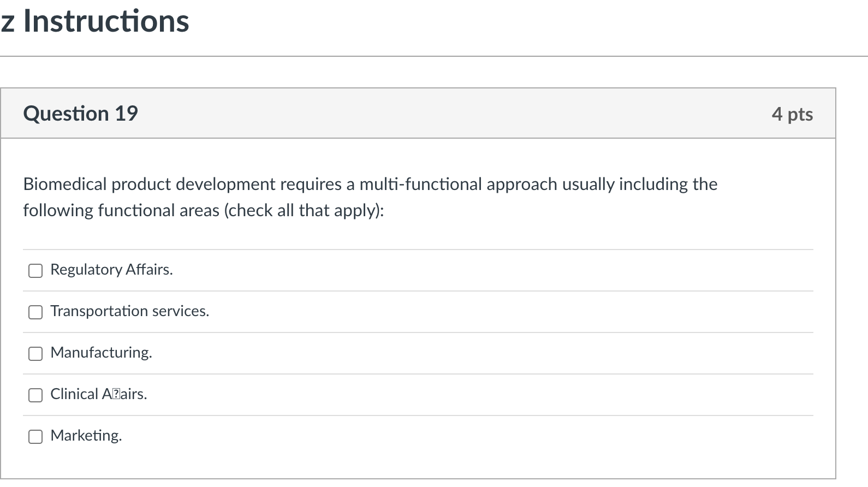
Task: Click the 'Question 19' header title
Action: [x=80, y=114]
